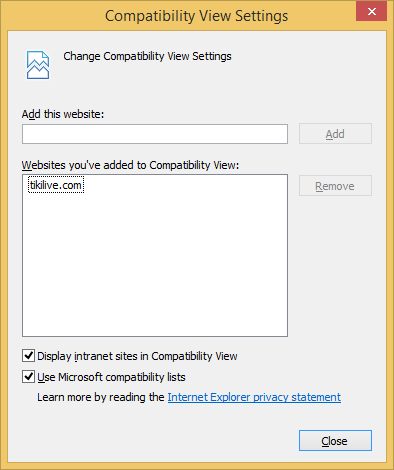Screen dimensions: 394x470
Task: Click the Learn more by reading the text
Action: [x=101, y=397]
